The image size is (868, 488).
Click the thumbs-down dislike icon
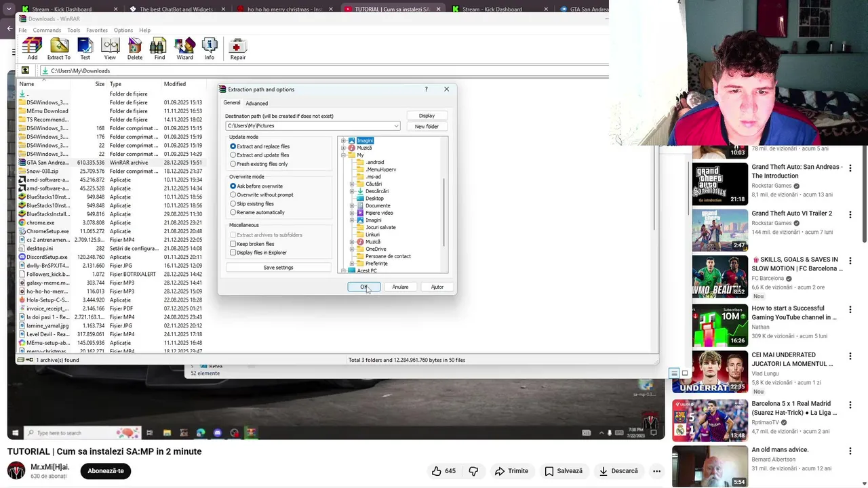473,471
